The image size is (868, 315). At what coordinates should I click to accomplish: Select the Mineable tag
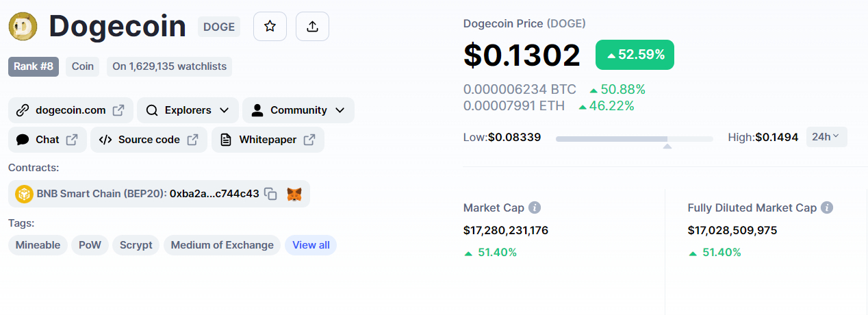pos(38,245)
